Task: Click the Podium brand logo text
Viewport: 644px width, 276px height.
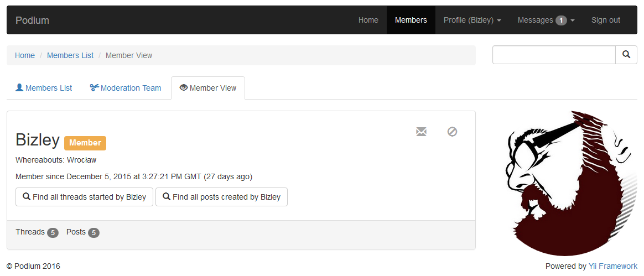Action: [33, 20]
